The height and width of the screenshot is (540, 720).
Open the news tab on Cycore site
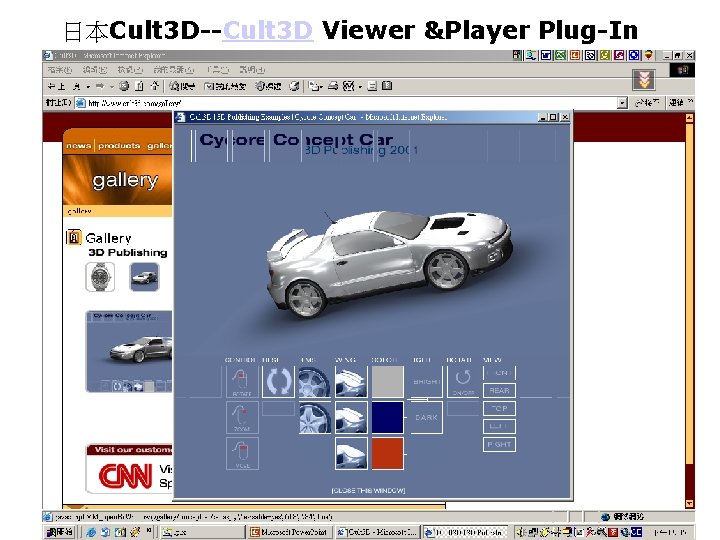(x=79, y=146)
